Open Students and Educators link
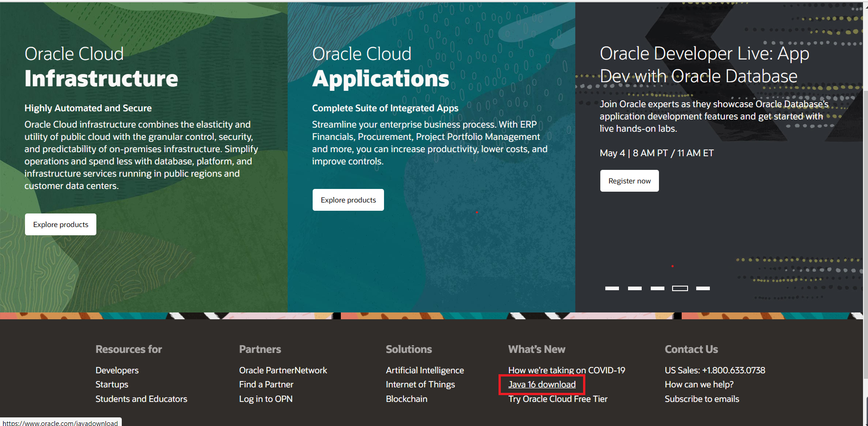The height and width of the screenshot is (426, 868). [141, 399]
